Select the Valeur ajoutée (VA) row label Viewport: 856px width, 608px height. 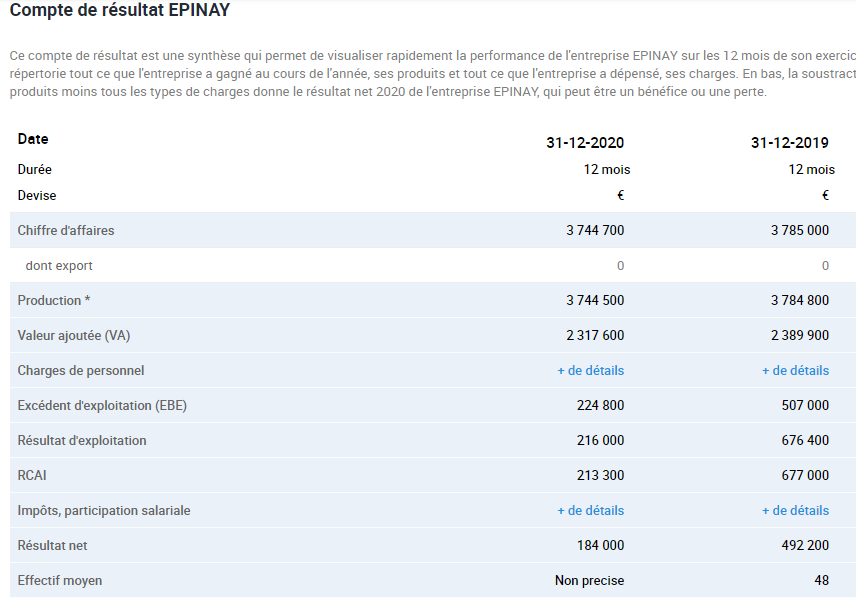click(x=74, y=335)
